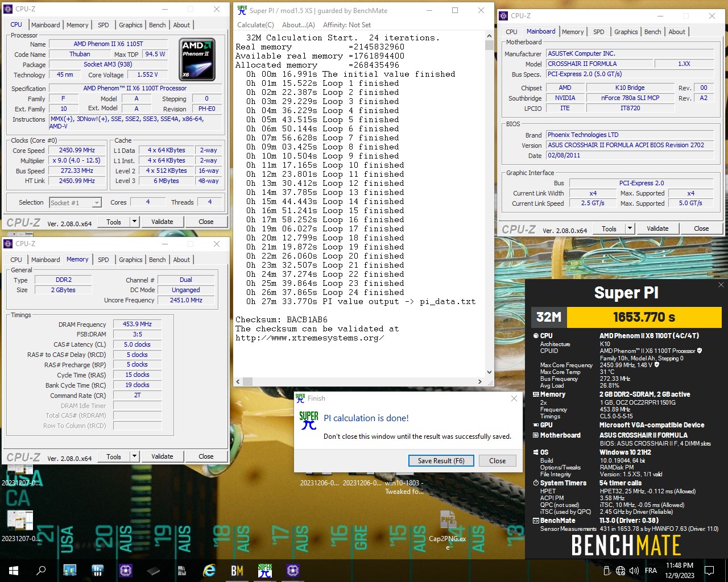Image resolution: width=728 pixels, height=582 pixels.
Task: Open About...(A) menu in Super PI
Action: (299, 25)
